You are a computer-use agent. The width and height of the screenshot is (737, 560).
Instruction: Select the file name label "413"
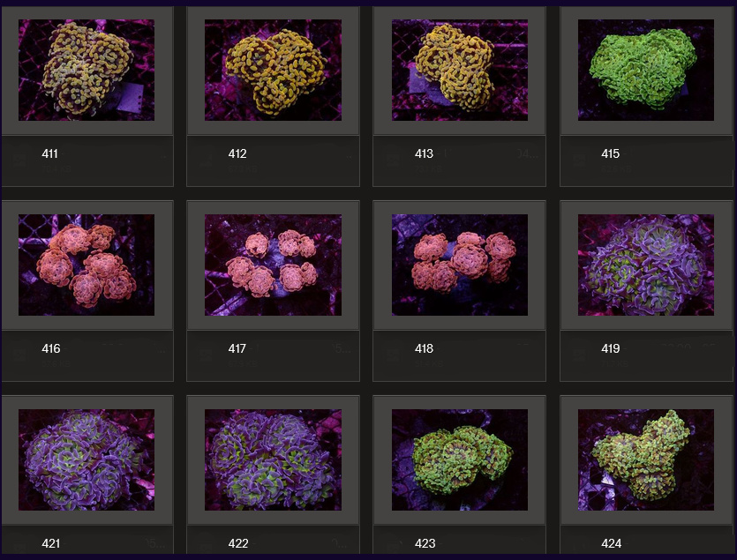click(424, 153)
